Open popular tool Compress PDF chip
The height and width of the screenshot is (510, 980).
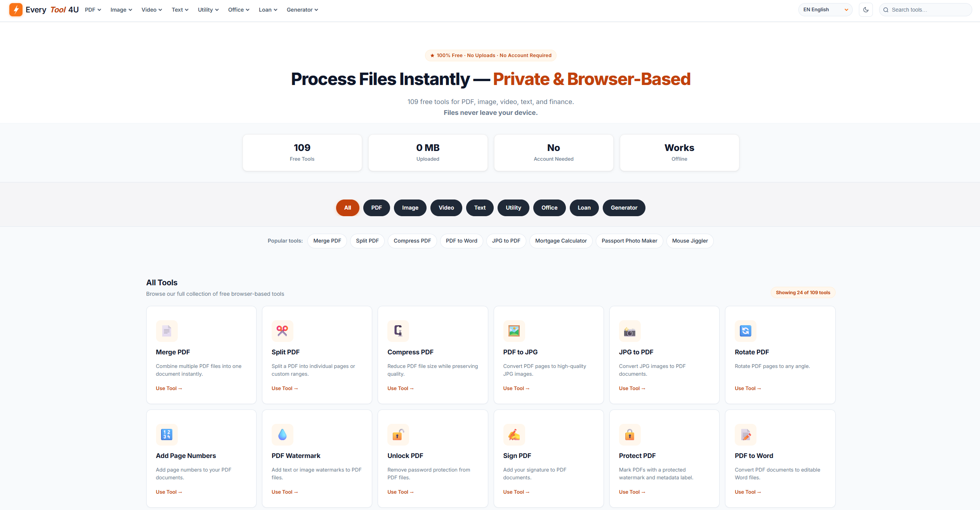click(412, 241)
